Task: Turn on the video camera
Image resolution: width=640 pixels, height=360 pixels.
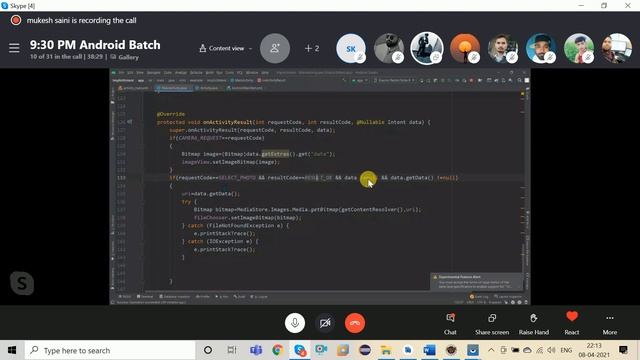Action: coord(325,323)
